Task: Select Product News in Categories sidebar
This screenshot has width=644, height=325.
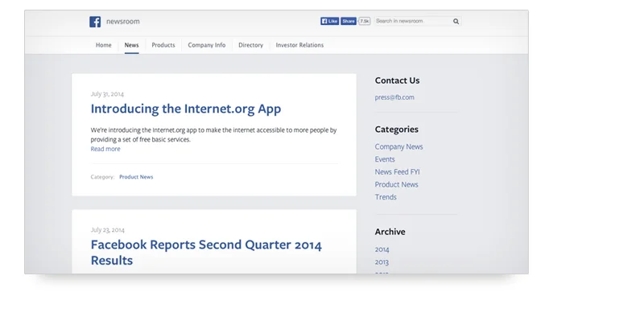Action: pyautogui.click(x=396, y=185)
